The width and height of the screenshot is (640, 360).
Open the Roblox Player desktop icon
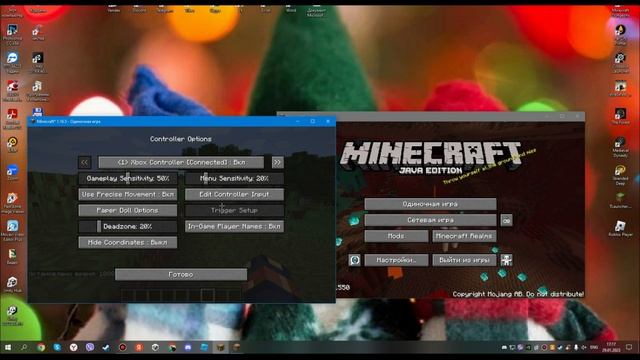pyautogui.click(x=620, y=229)
